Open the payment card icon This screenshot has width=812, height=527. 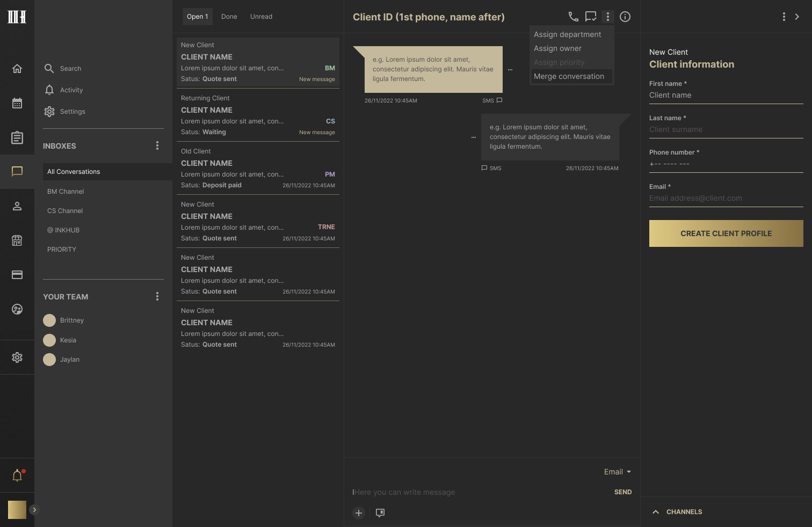coord(17,275)
